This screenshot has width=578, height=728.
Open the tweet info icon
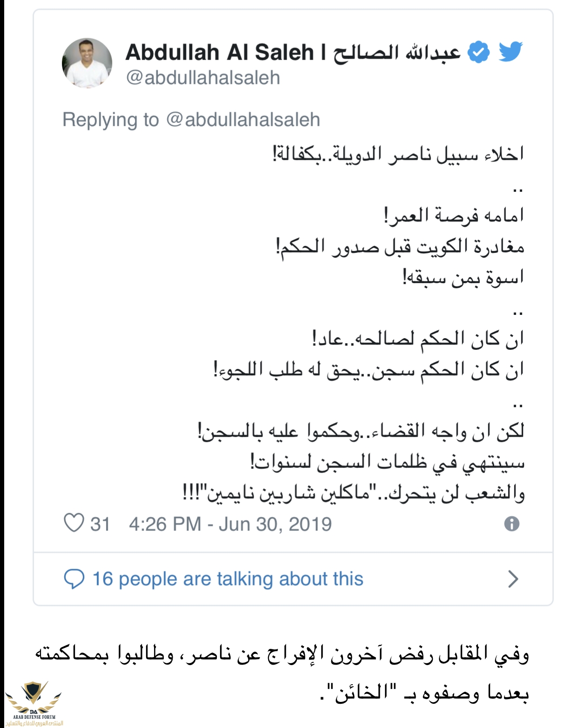tap(511, 524)
